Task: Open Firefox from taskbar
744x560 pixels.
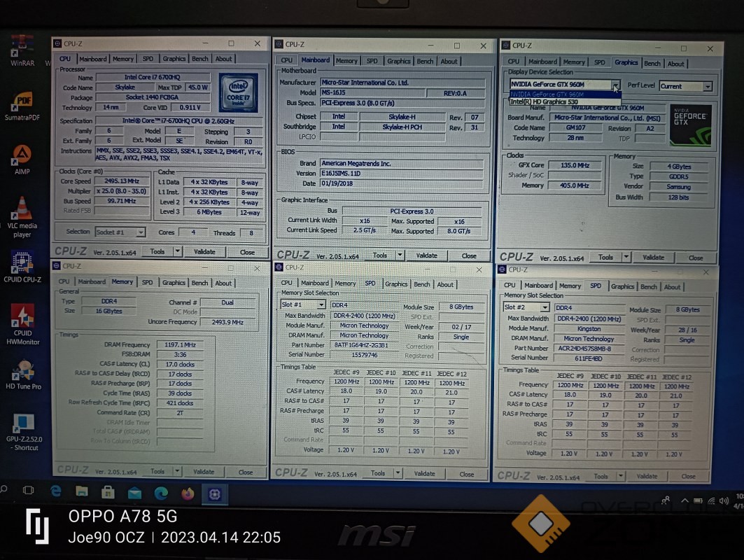Action: 188,494
